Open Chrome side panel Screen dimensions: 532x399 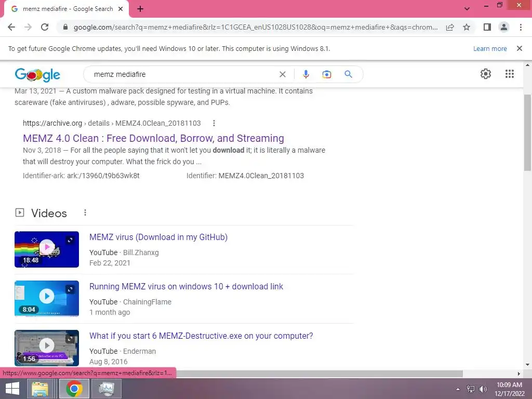(x=487, y=27)
